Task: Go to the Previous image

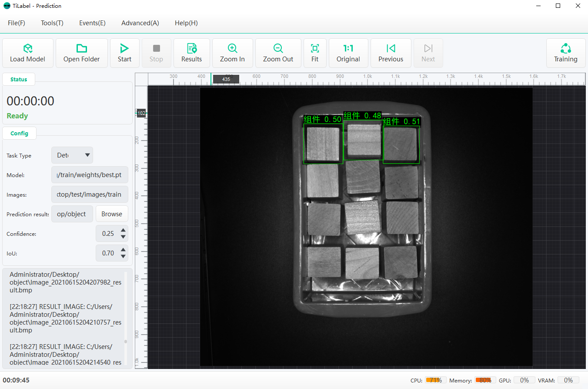Action: click(390, 53)
